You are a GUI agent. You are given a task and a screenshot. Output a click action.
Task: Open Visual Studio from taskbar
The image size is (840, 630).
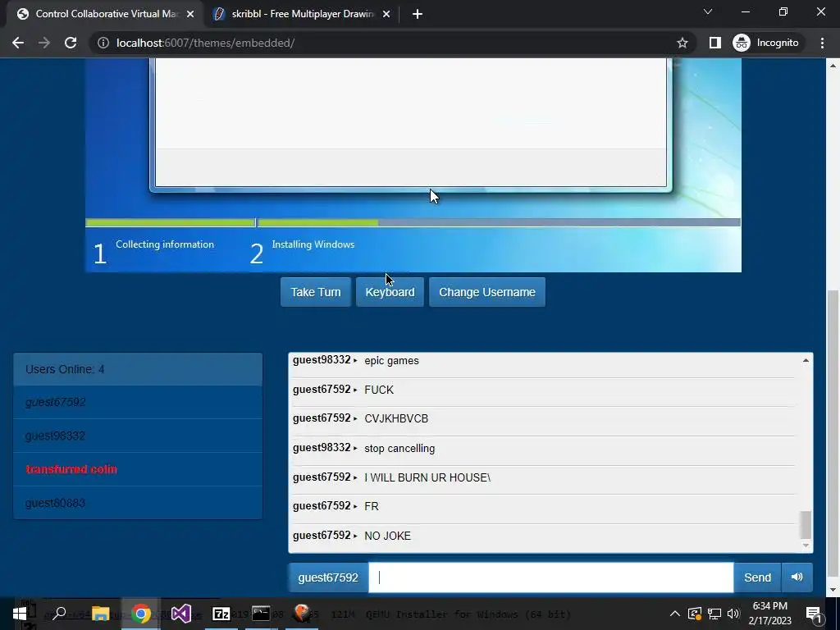coord(181,614)
